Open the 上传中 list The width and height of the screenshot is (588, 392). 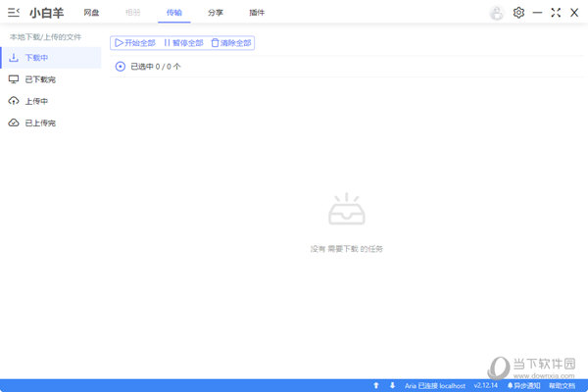36,101
